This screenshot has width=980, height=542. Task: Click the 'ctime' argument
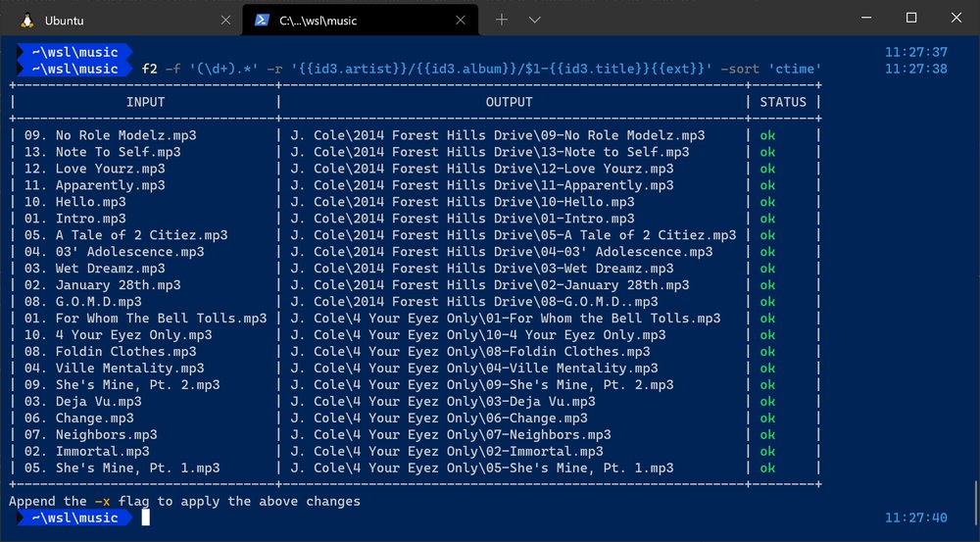[795, 69]
